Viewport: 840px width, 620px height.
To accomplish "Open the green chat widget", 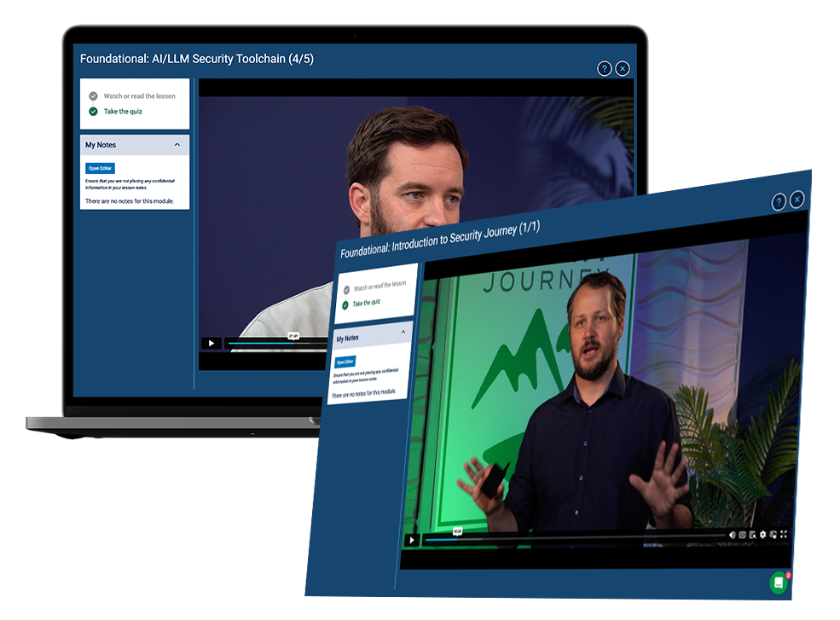I will click(779, 582).
